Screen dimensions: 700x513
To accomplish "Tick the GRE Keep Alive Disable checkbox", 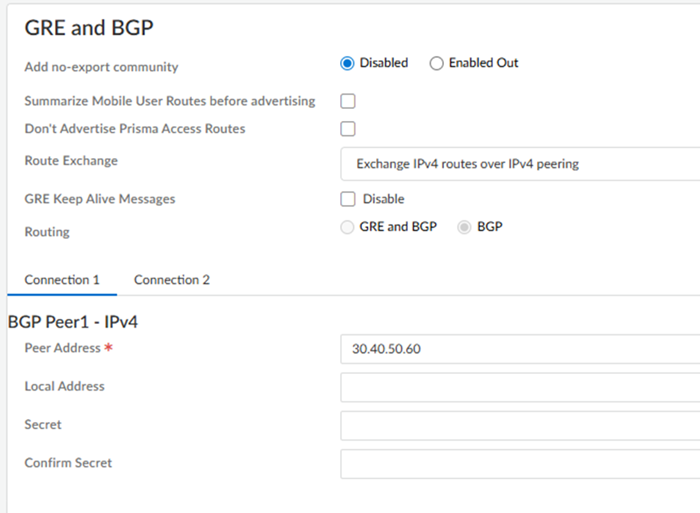I will pyautogui.click(x=348, y=199).
